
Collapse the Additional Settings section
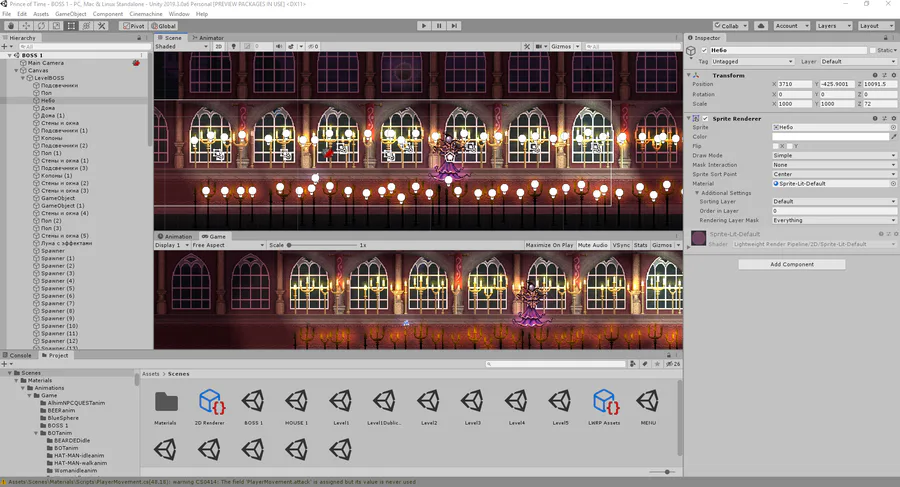click(697, 193)
